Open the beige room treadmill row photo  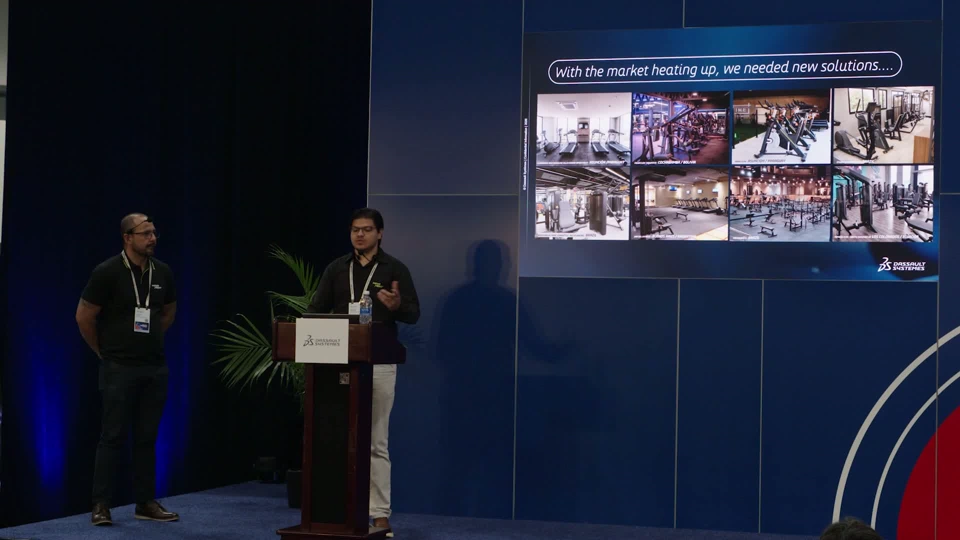tap(680, 203)
